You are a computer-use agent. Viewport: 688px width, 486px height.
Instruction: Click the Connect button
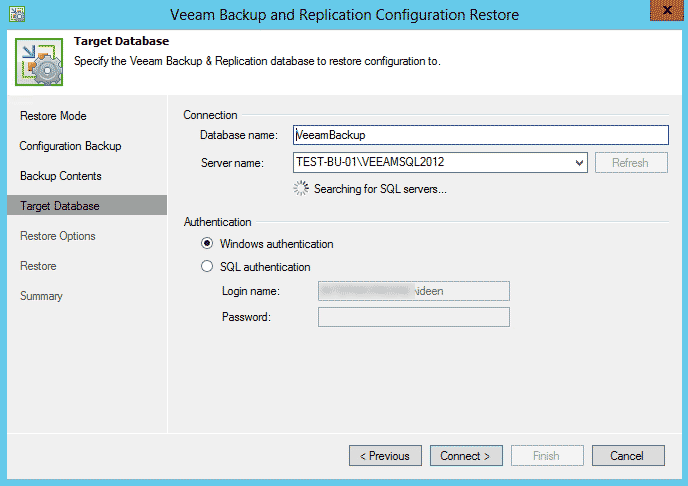tap(466, 456)
